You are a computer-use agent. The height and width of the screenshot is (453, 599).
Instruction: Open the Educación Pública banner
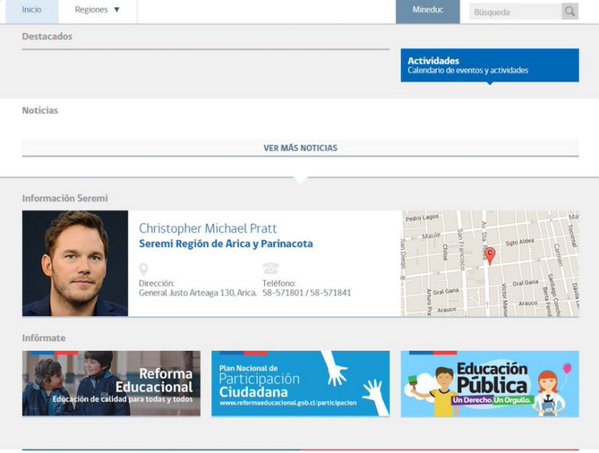490,384
